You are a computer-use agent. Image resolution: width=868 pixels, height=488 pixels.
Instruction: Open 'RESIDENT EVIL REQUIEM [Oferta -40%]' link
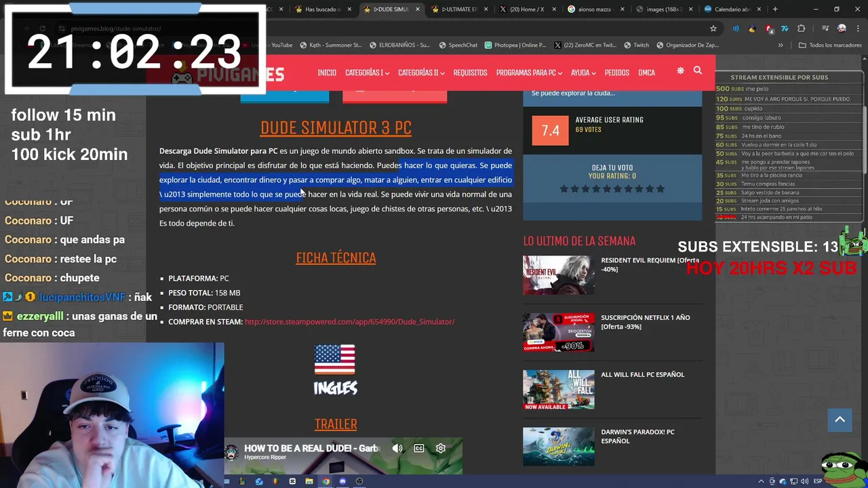[x=650, y=264]
